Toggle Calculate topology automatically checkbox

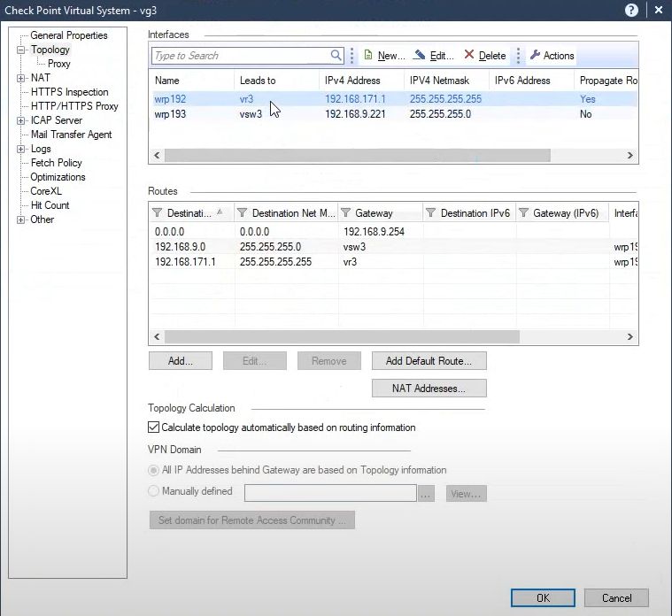(153, 427)
